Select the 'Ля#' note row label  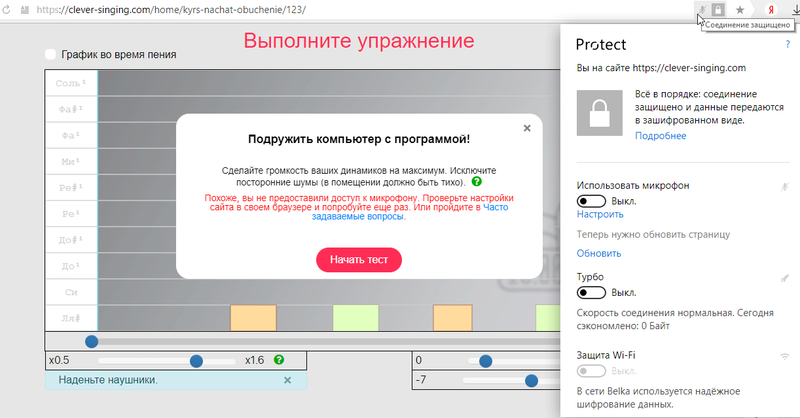coord(71,318)
